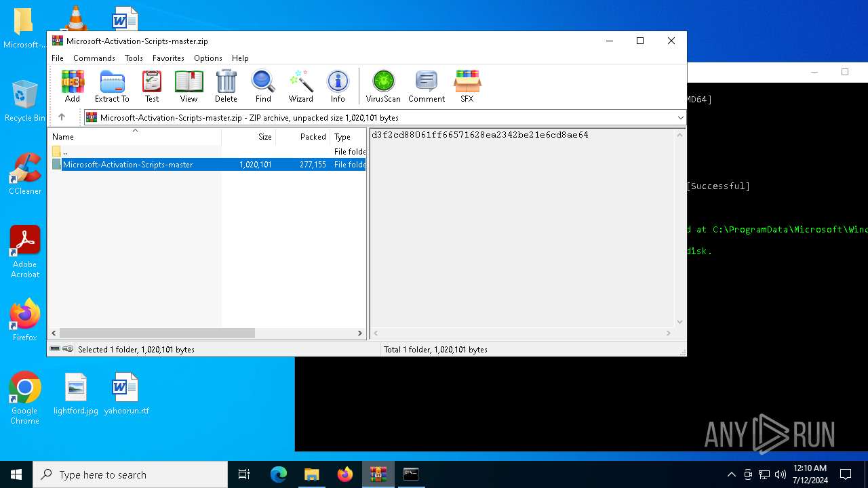Run the Test archive tool
Screen dimensions: 868x488
pyautogui.click(x=152, y=86)
